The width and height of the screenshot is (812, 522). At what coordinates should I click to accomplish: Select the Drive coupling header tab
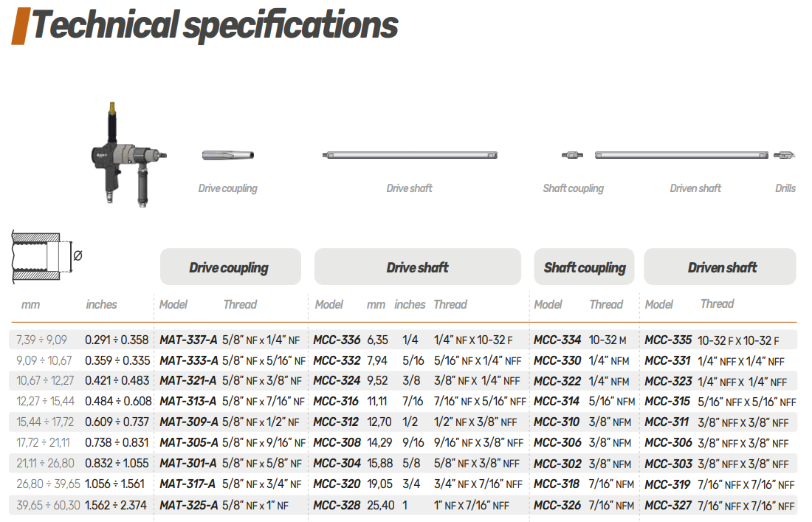(230, 267)
